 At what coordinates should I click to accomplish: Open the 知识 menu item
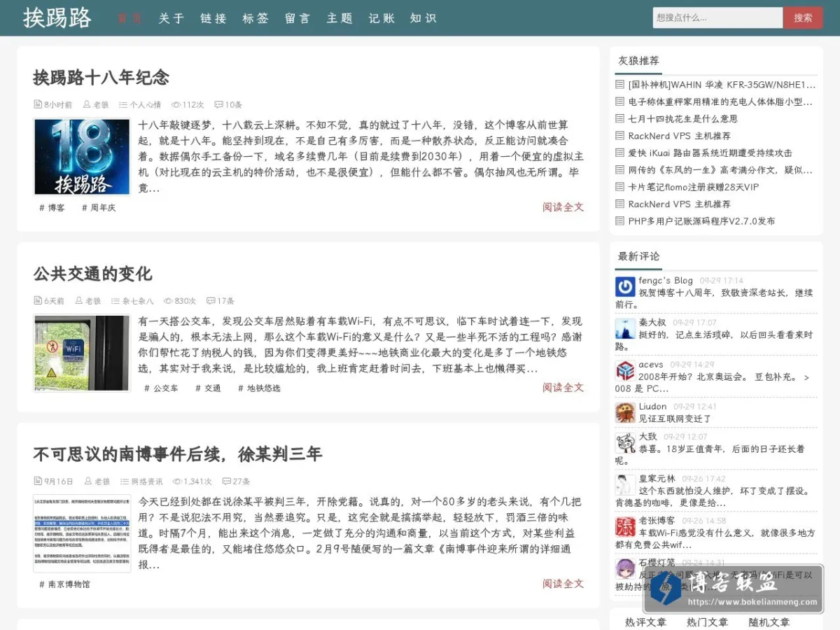pos(423,18)
